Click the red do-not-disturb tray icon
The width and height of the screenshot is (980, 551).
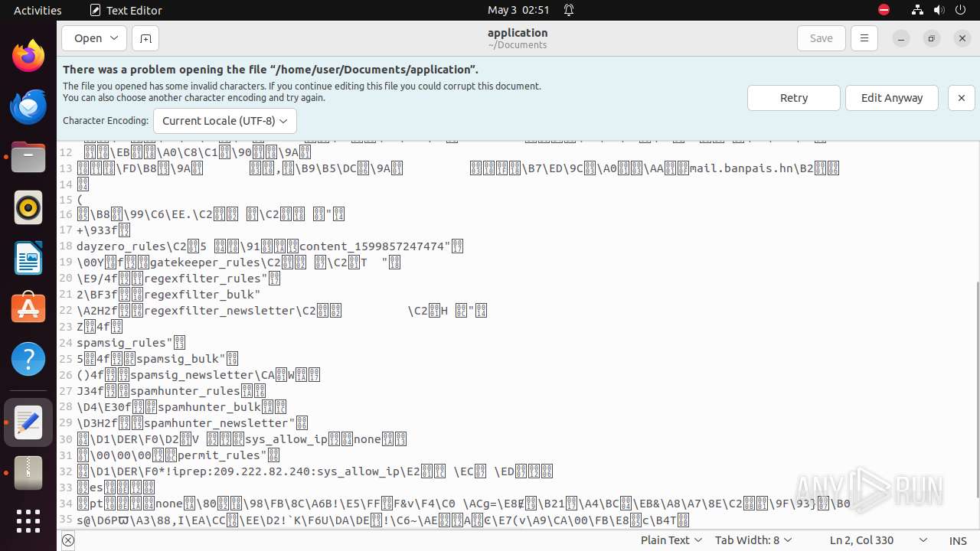tap(884, 10)
